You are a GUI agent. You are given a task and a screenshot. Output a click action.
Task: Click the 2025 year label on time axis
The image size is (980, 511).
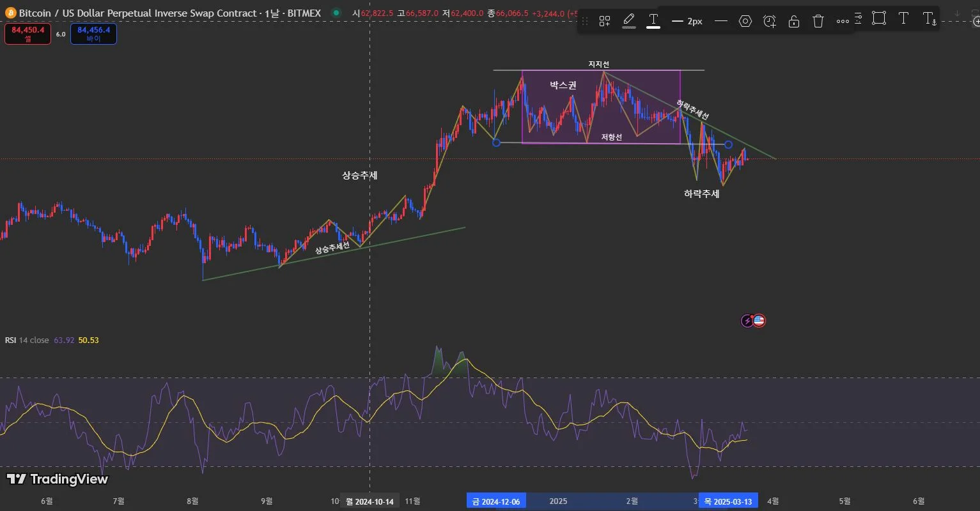[559, 501]
